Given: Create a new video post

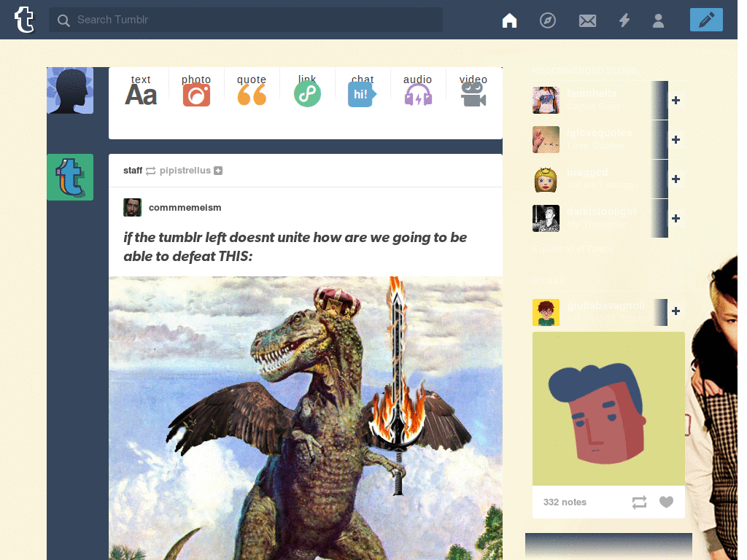Looking at the screenshot, I should click(473, 90).
